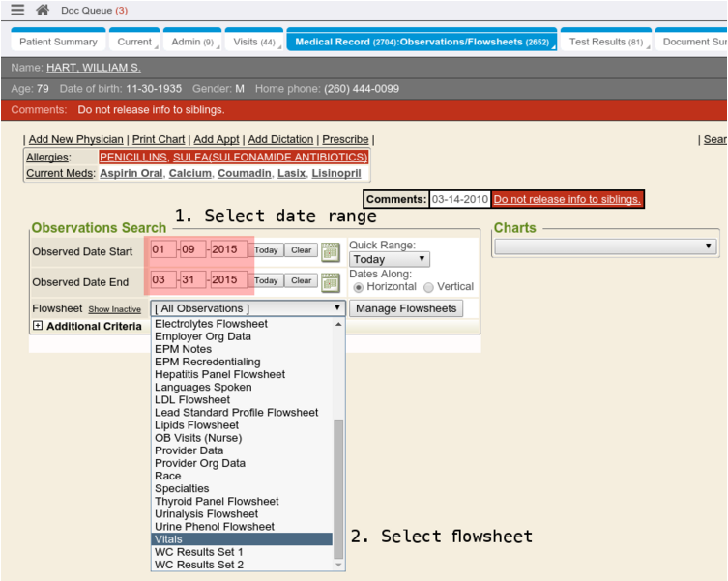Open calendar picker for Observed Date End

331,282
